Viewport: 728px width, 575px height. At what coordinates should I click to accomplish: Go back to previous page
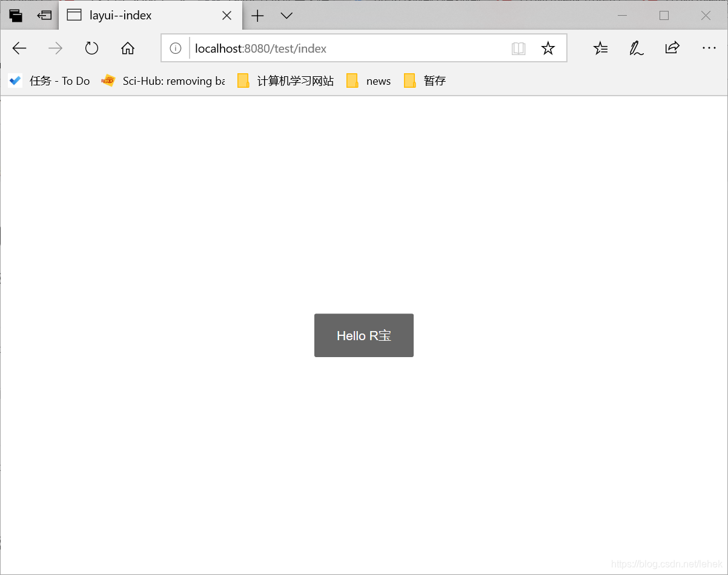19,48
